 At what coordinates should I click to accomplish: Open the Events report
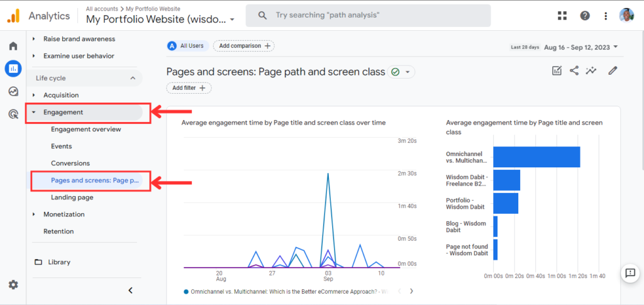[x=61, y=146]
